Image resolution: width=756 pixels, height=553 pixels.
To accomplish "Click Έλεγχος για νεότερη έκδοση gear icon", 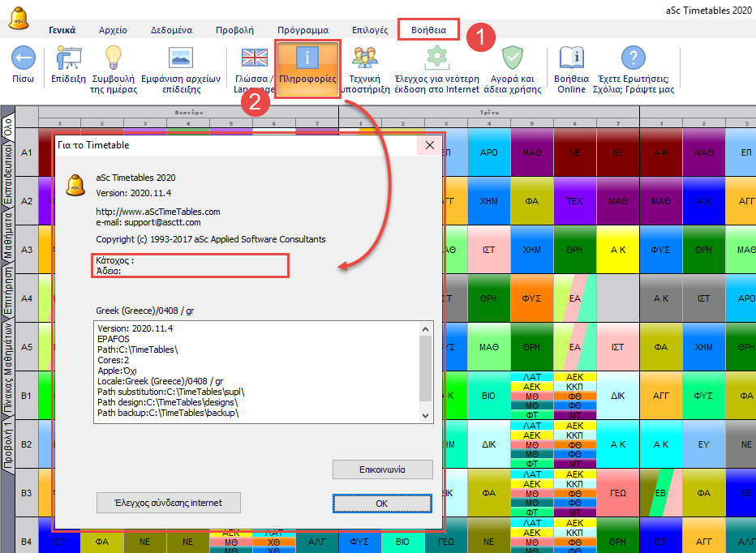I will [437, 58].
